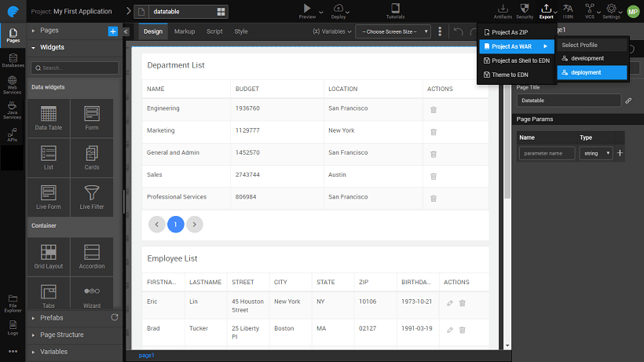Select the Data Table widget
Screen dimensions: 644x362
[x=48, y=116]
